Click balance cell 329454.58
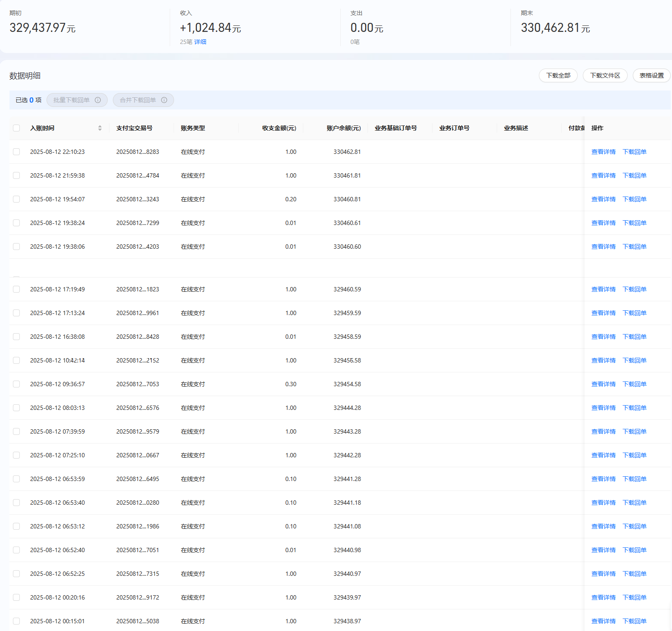672x631 pixels. [347, 384]
